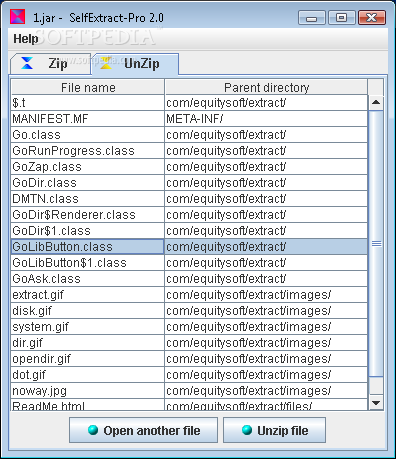
Task: Click the SelfExtract-Pro app icon in title bar
Action: tap(17, 16)
